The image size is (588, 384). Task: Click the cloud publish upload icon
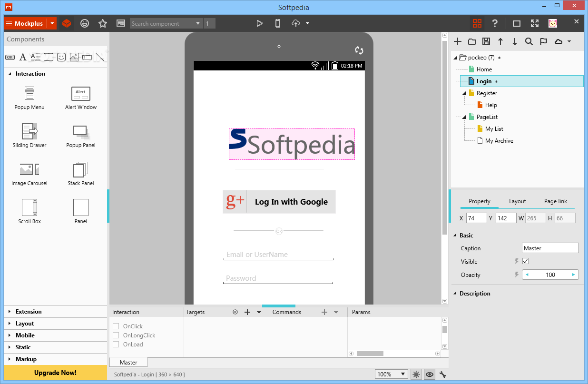point(296,23)
